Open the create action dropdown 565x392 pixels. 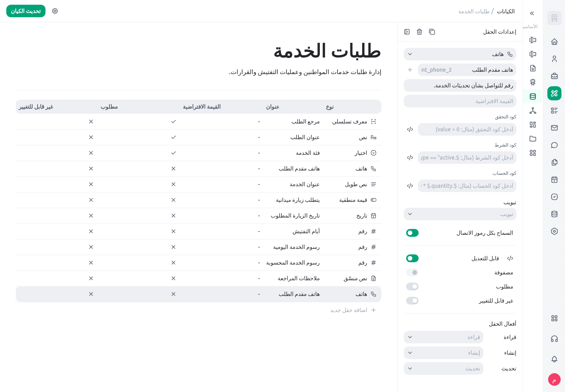pyautogui.click(x=443, y=353)
